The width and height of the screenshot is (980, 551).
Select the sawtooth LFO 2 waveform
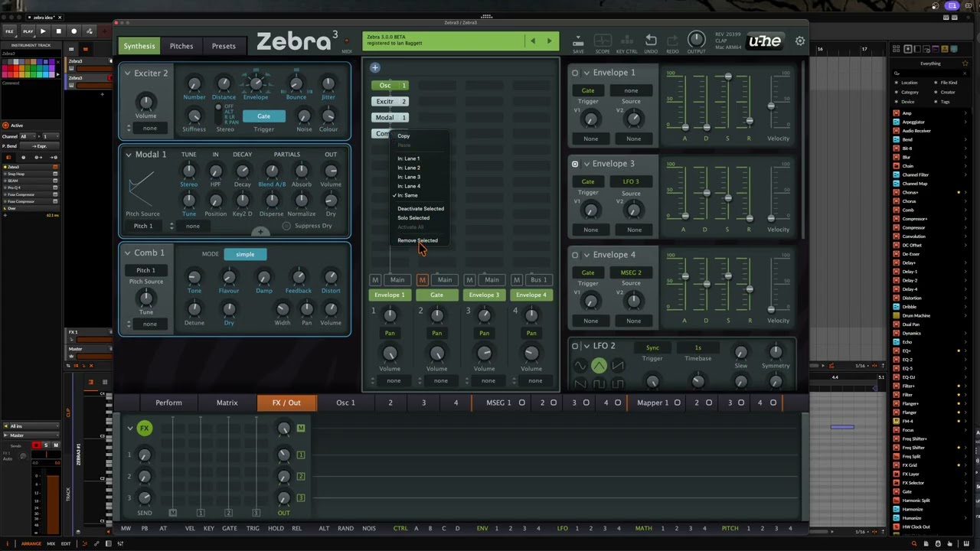pos(617,366)
